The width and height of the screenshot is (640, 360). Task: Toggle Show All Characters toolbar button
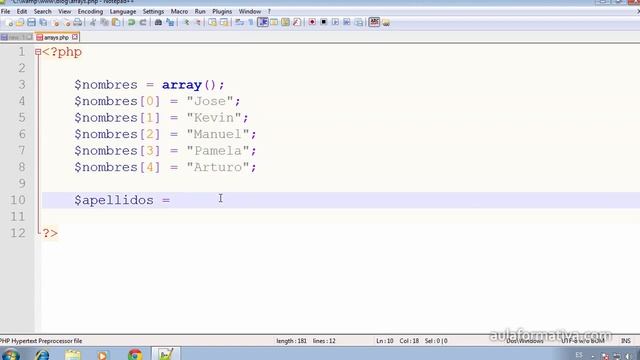tap(251, 22)
